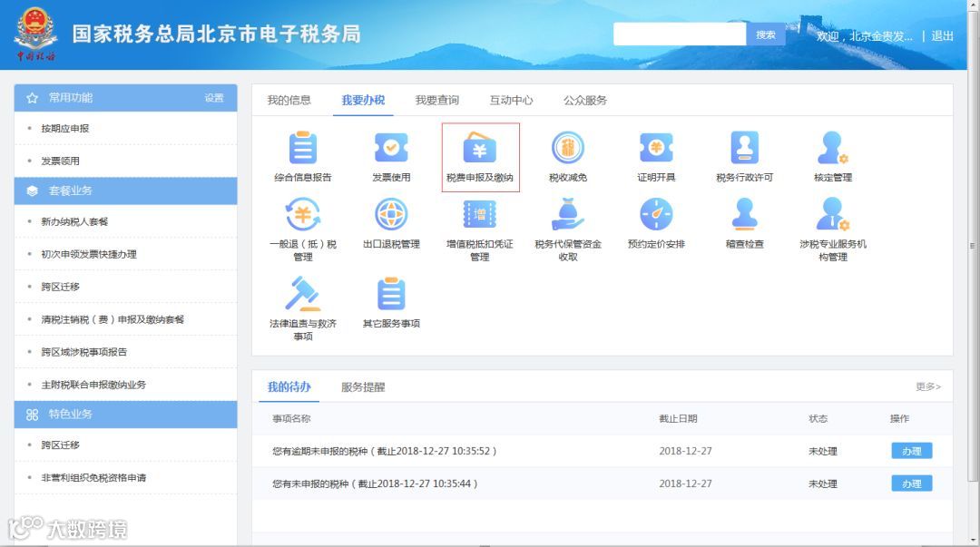980x547 pixels.
Task: Click the 状态 column header
Action: tap(818, 418)
